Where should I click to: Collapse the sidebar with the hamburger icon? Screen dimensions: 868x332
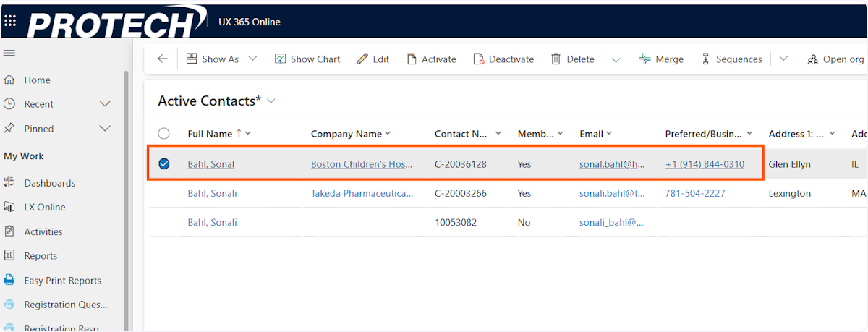point(10,53)
